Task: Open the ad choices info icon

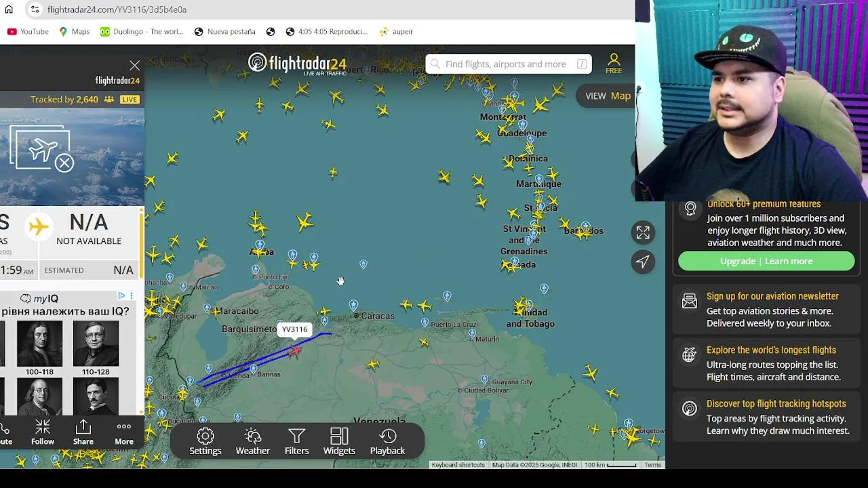Action: tap(121, 296)
